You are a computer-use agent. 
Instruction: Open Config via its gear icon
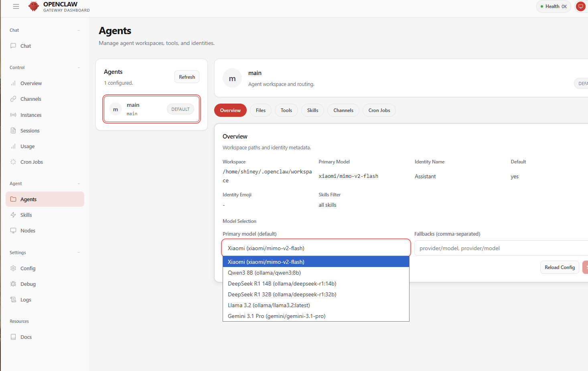click(x=13, y=268)
